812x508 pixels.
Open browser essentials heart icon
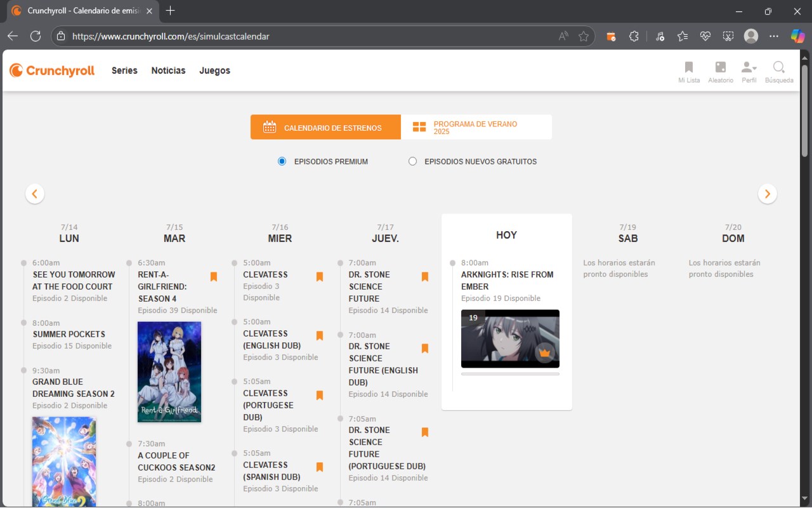(705, 36)
